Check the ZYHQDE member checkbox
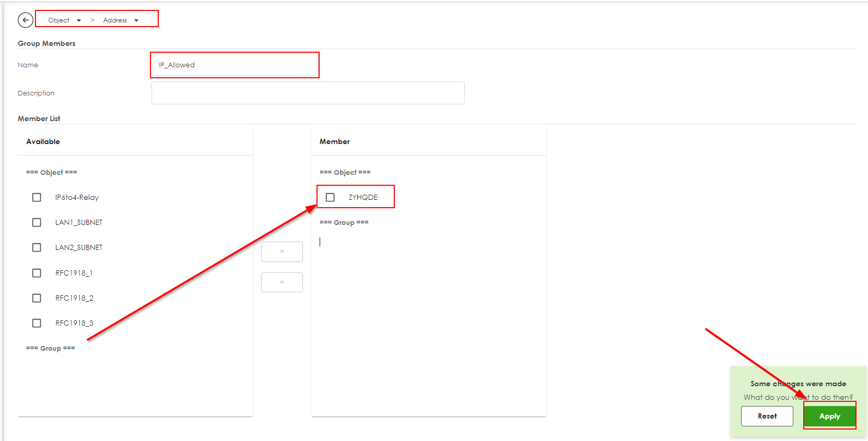The height and width of the screenshot is (441, 868). click(330, 197)
